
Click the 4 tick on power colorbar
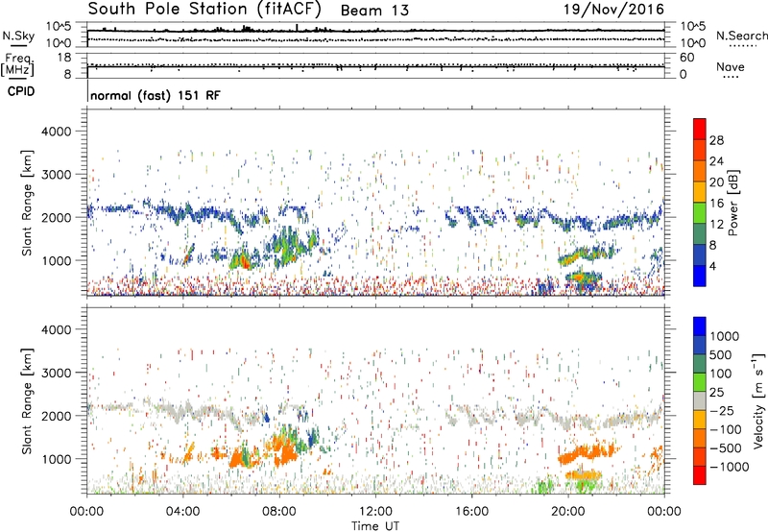[712, 266]
